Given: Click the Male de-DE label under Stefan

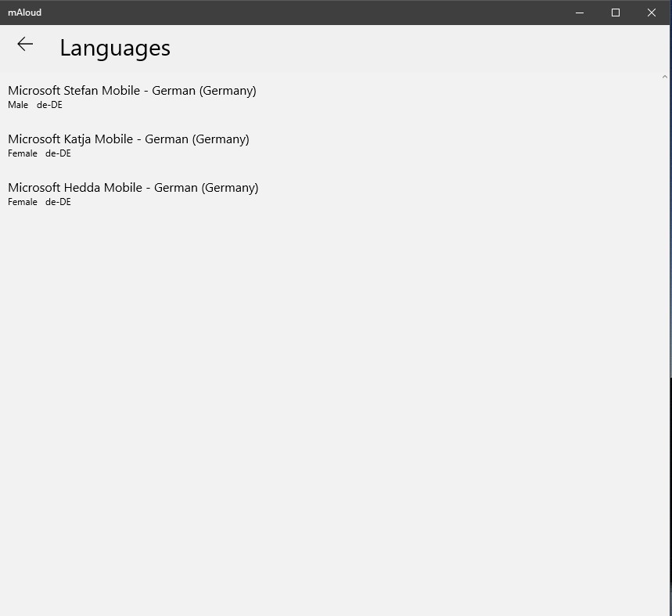Looking at the screenshot, I should 35,105.
